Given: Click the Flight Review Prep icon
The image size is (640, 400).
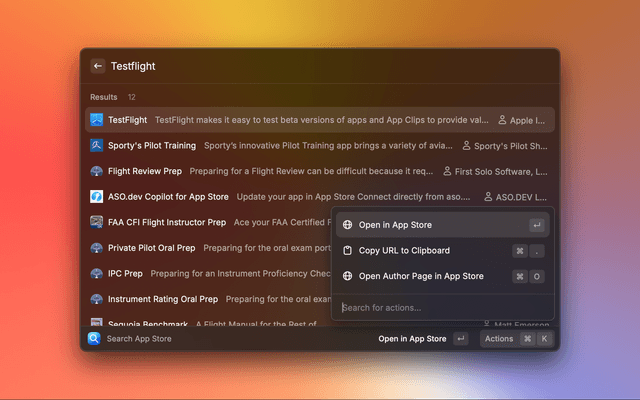Looking at the screenshot, I should (x=97, y=171).
